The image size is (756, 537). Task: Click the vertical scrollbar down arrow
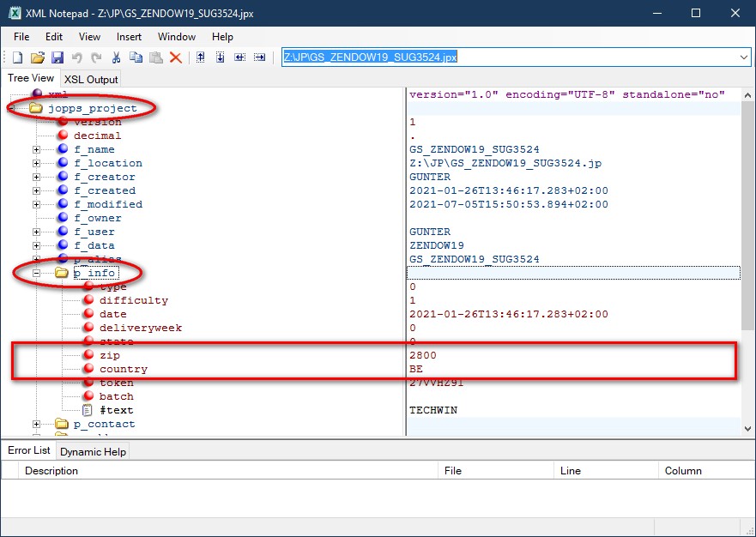pyautogui.click(x=747, y=428)
